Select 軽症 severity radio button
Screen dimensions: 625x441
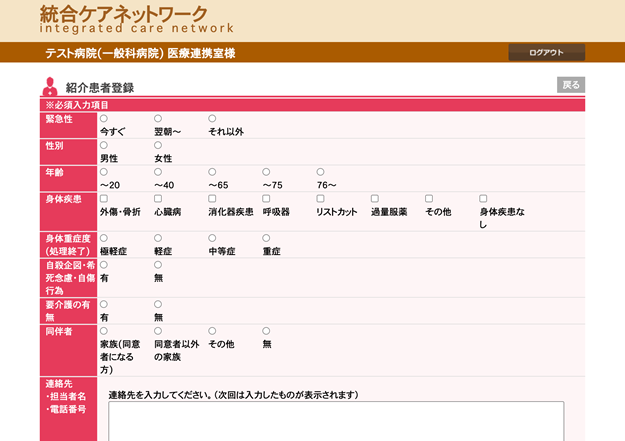pos(158,238)
